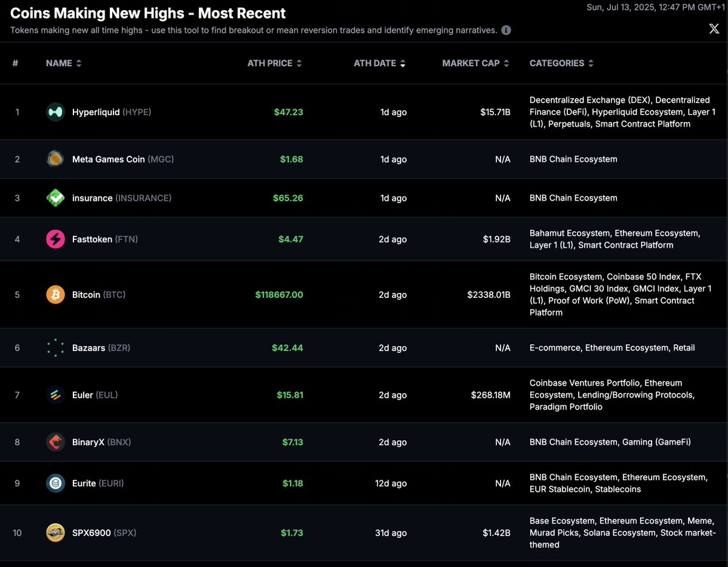This screenshot has width=728, height=567.
Task: Open the insurance (INSURANCE) coin link
Action: point(122,198)
